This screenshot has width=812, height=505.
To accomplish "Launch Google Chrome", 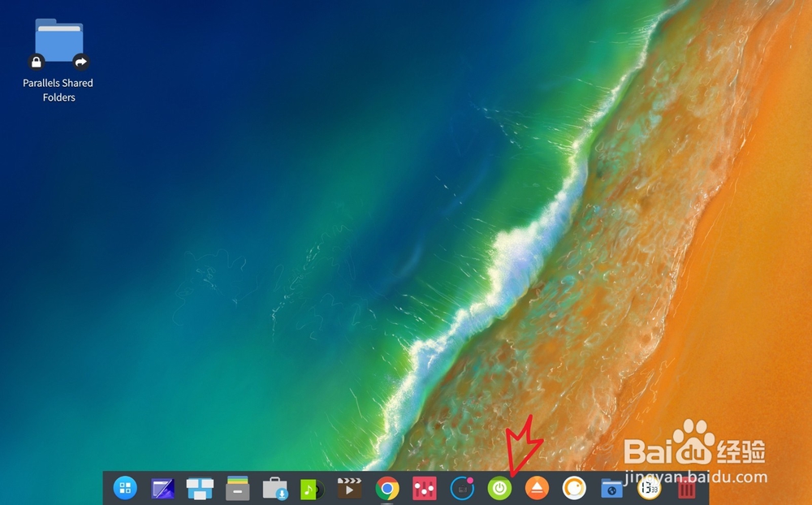I will 387,488.
